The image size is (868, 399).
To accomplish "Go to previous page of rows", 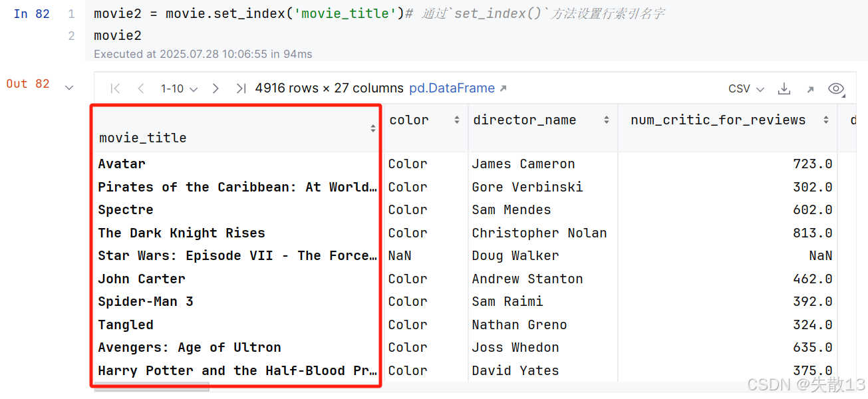I will (140, 88).
